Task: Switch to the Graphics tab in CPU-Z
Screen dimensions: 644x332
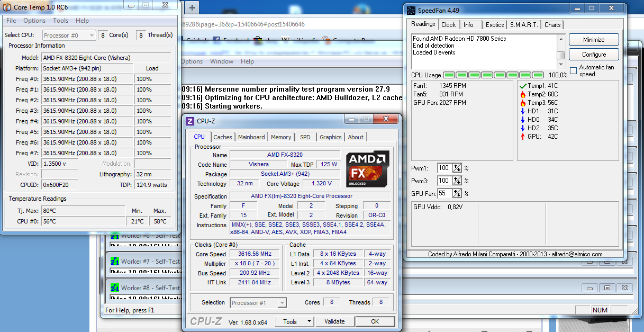Action: (x=331, y=137)
